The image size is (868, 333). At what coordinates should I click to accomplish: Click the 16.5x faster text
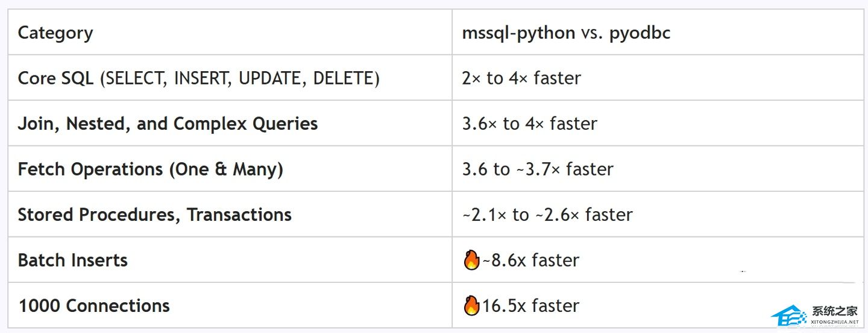coord(530,306)
